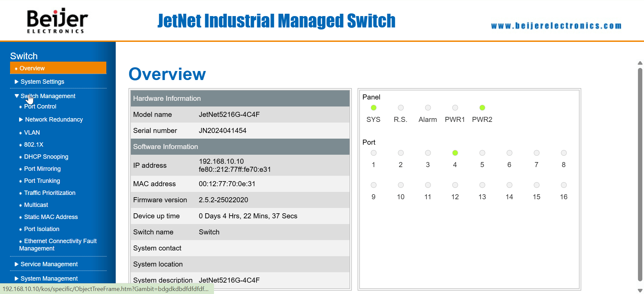
Task: Open the Port Control page
Action: tap(40, 106)
